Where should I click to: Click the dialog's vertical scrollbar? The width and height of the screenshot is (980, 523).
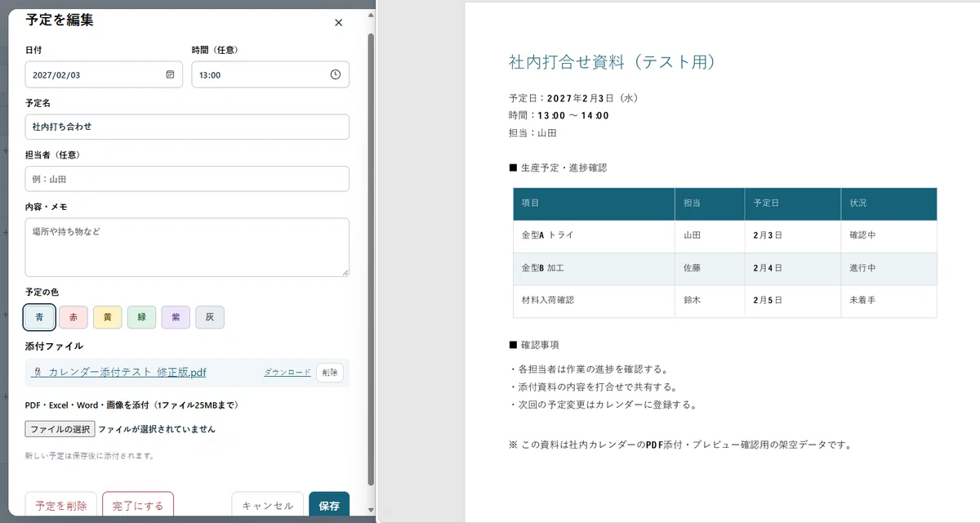(372, 257)
